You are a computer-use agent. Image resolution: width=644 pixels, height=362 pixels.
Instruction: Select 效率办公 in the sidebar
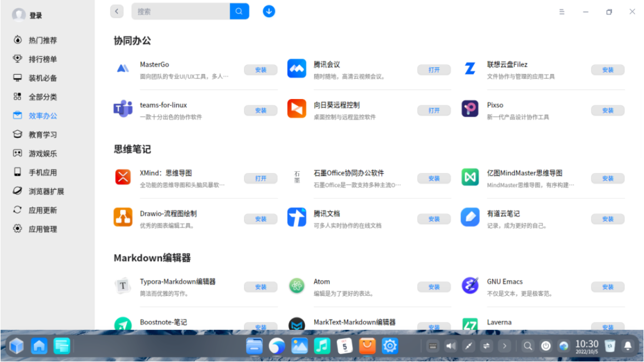[x=43, y=116]
